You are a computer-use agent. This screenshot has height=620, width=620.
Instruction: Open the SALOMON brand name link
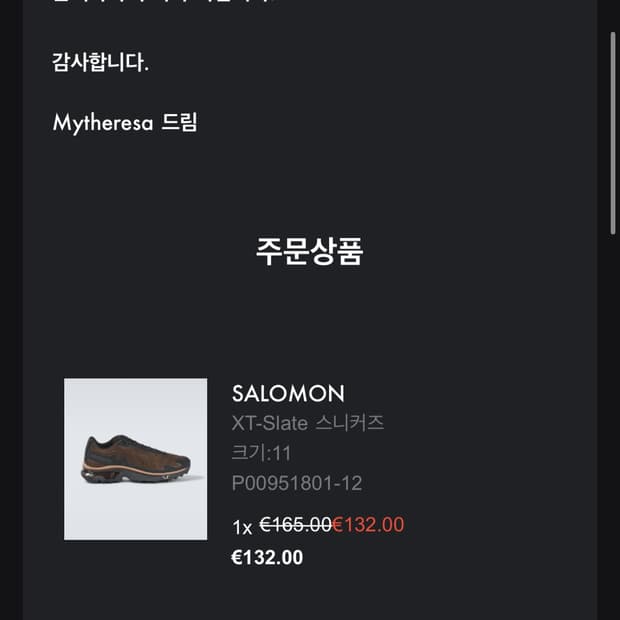point(288,393)
